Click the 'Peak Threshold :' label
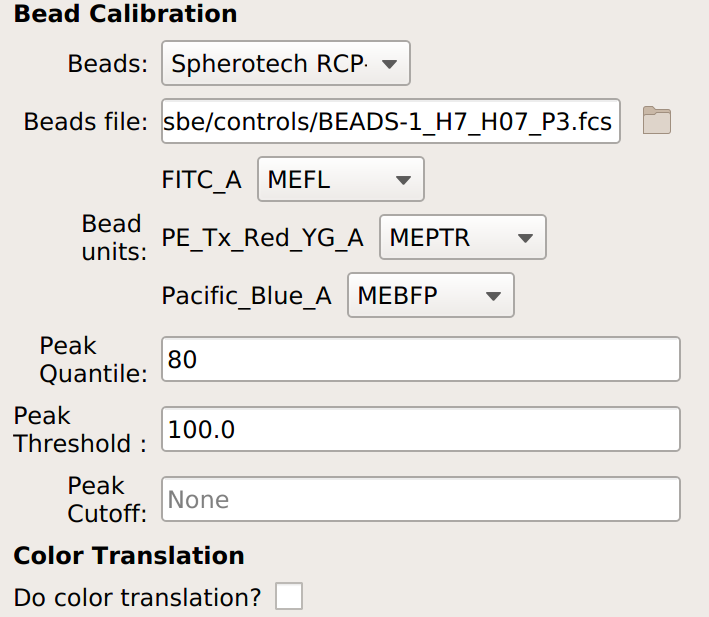The width and height of the screenshot is (709, 617). click(x=80, y=429)
